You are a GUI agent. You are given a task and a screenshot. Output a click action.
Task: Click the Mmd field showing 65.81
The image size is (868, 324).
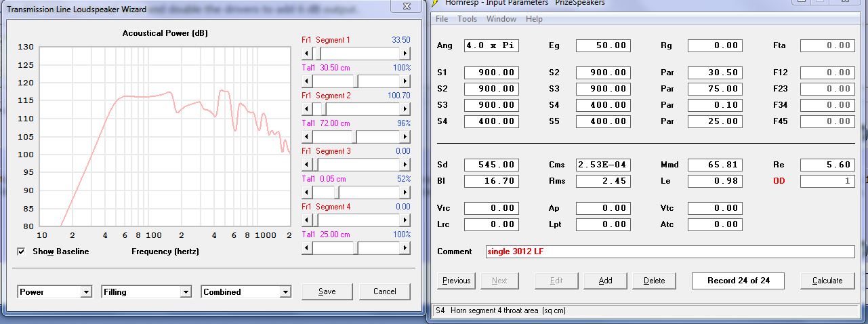[x=715, y=165]
